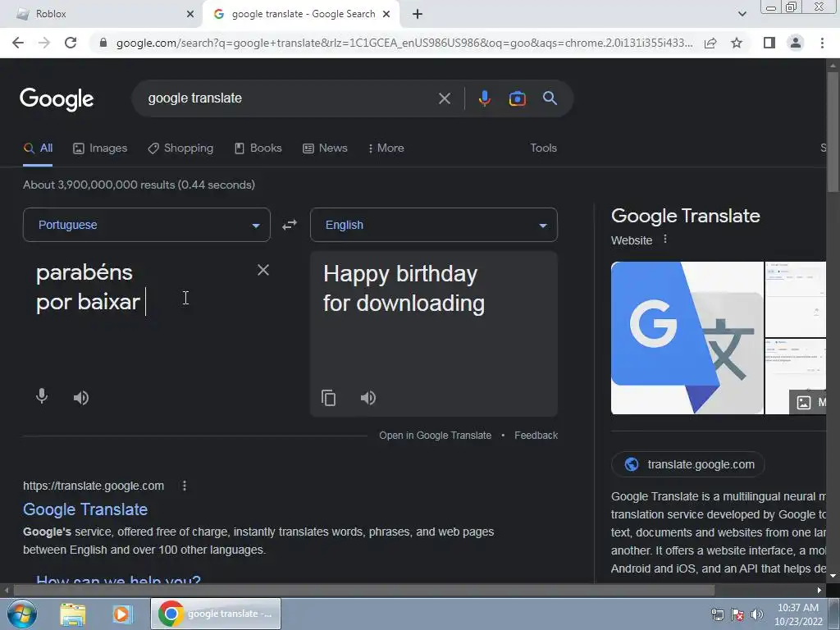
Task: Open the tab search chevron
Action: click(742, 15)
